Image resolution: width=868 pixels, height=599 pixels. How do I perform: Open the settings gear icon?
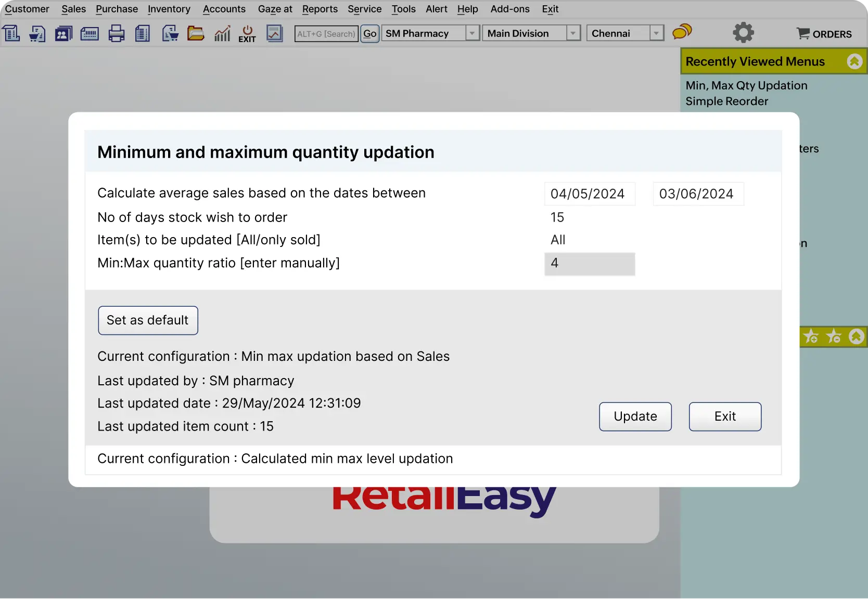(x=743, y=32)
